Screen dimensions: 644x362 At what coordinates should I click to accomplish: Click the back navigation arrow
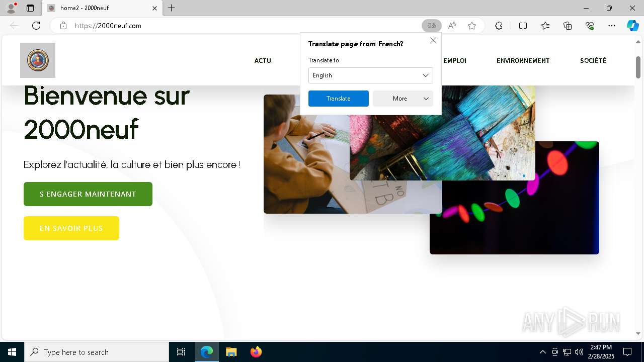[14, 26]
